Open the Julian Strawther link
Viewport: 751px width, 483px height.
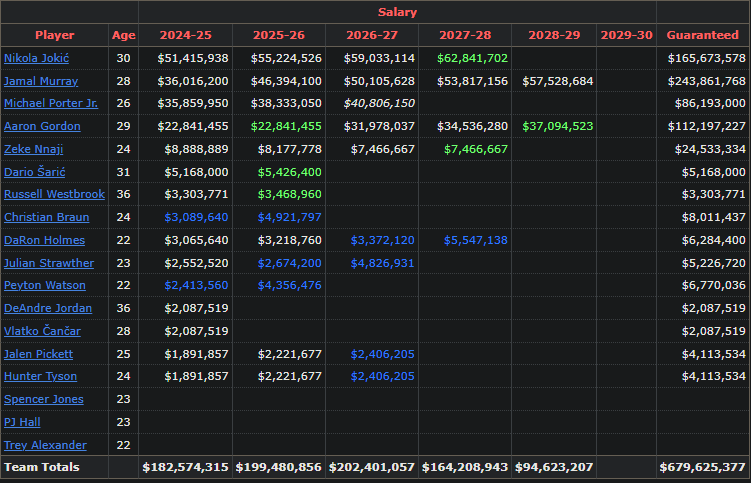pos(49,263)
